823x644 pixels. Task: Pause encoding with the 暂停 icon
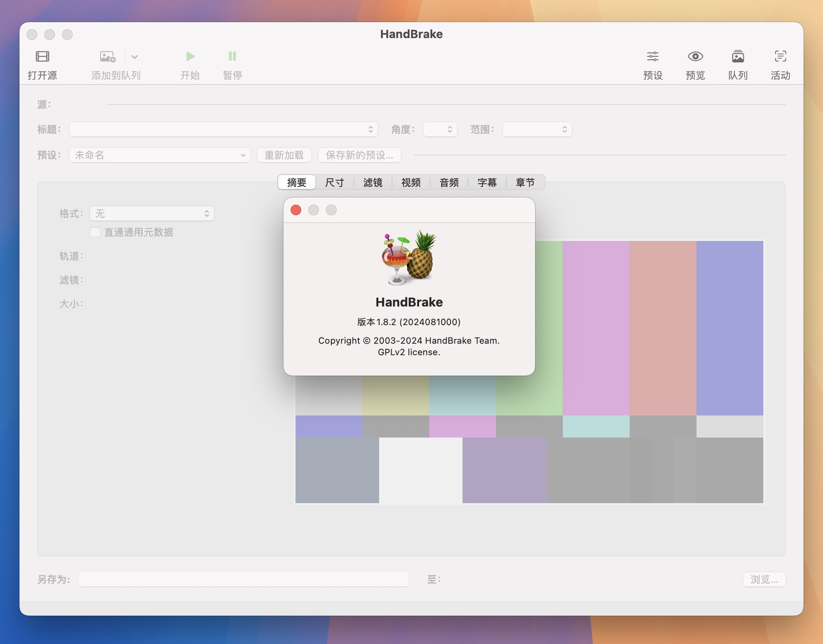coord(232,57)
